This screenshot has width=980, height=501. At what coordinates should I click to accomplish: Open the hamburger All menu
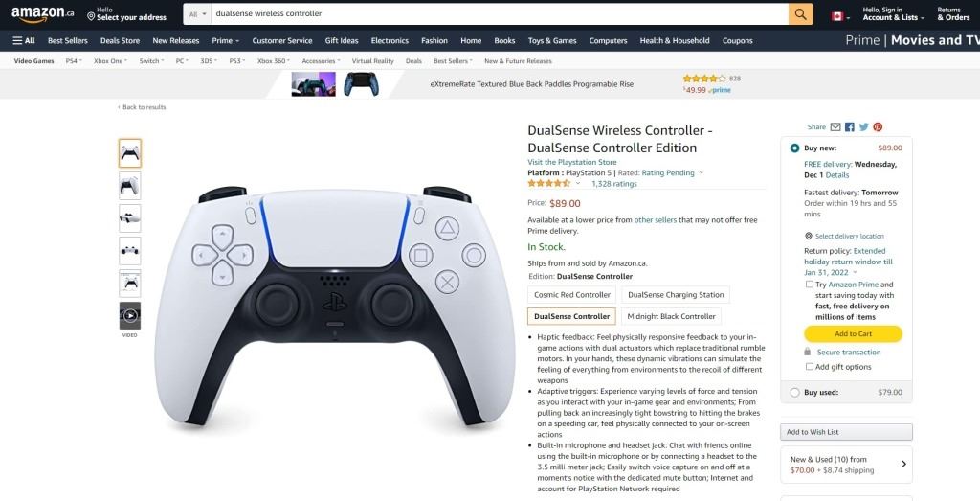(24, 40)
